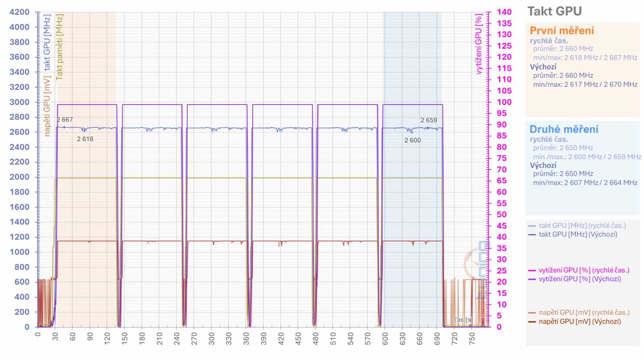Click the "140" tick on right axis
The width and height of the screenshot is (644, 361).
(x=504, y=12)
